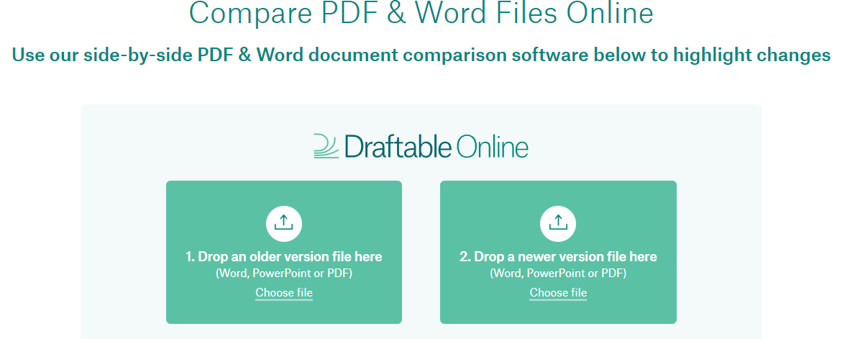Choose file for newer version
Viewport: 868px width, 339px height.
tap(558, 292)
